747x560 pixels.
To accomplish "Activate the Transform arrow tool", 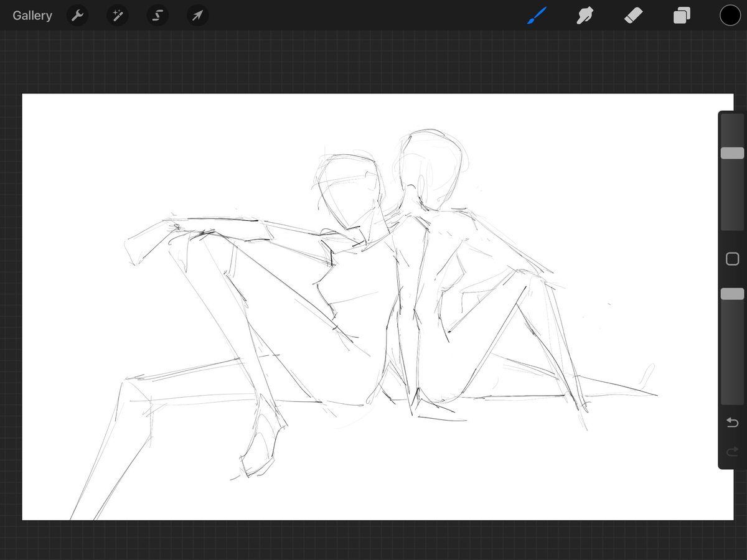I will 197,16.
